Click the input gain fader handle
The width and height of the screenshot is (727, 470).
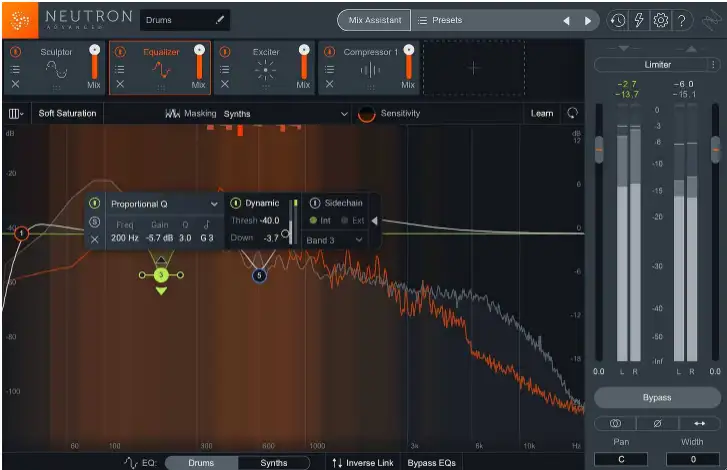coord(599,149)
